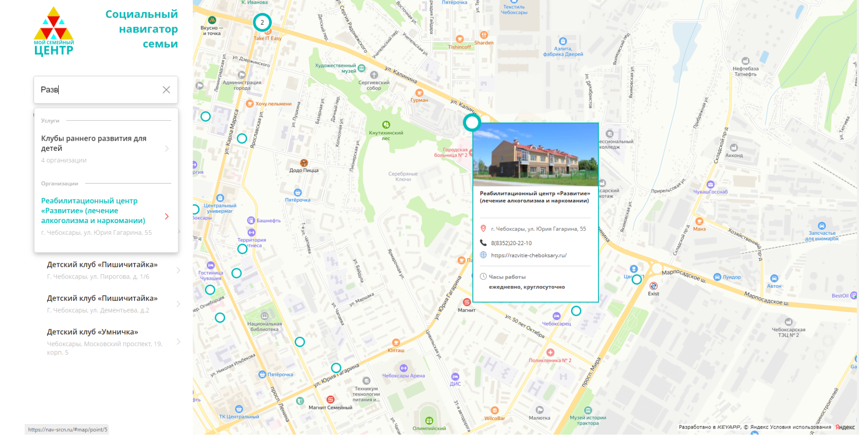Click the Луидор map icon
868x443 pixels.
717,277
